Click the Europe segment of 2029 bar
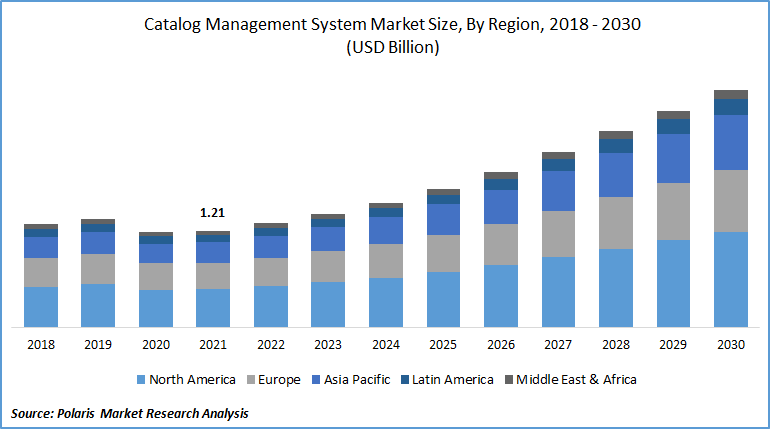The image size is (770, 429). pyautogui.click(x=673, y=211)
